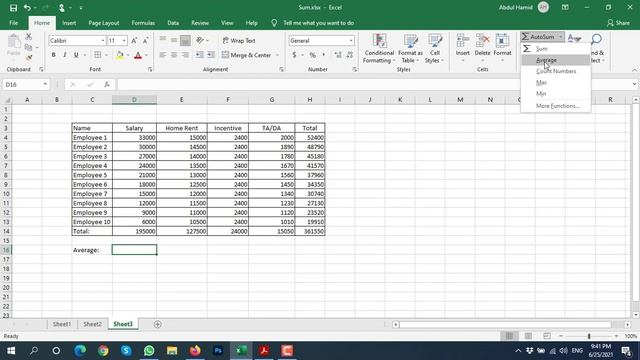Switch to Page Break Preview view
640x360 pixels.
click(x=547, y=336)
